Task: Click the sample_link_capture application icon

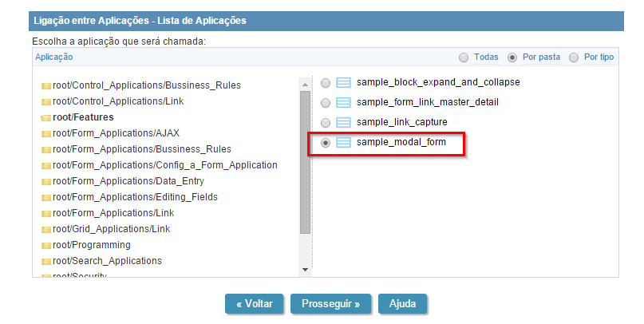Action: [344, 123]
